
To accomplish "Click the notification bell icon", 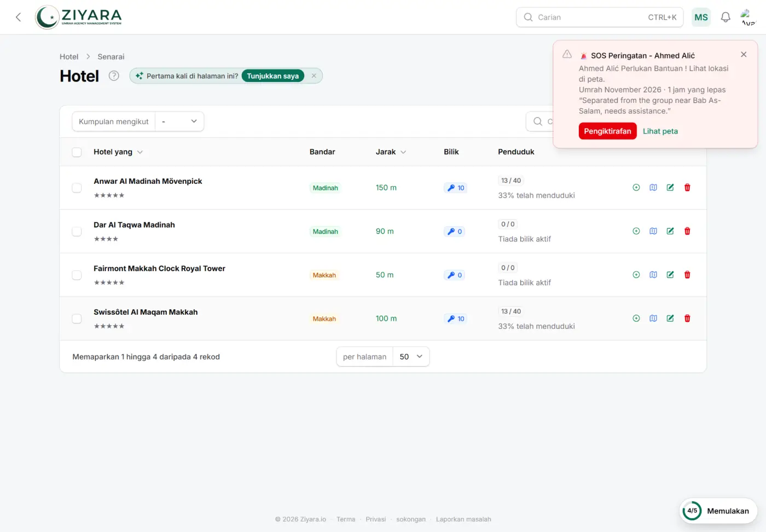I will tap(726, 17).
